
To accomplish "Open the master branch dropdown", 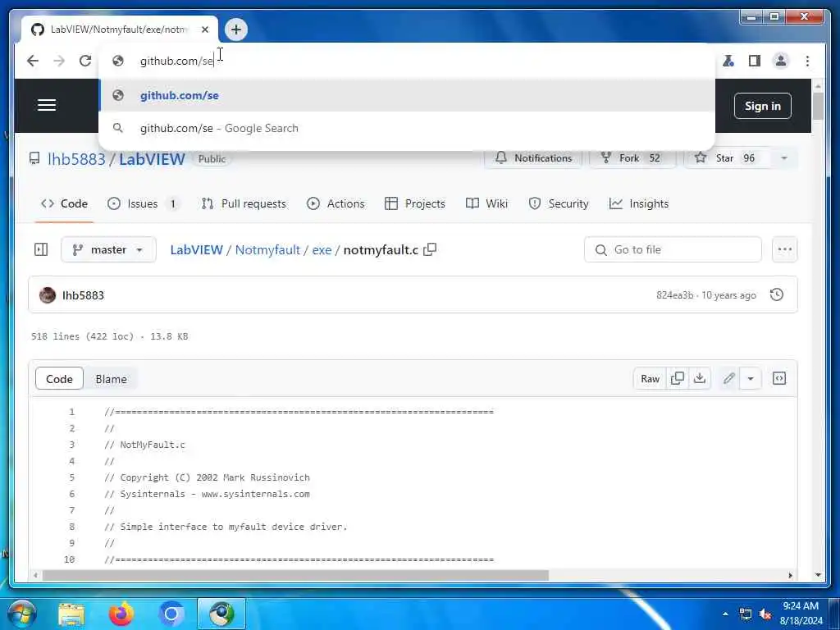I will (109, 249).
